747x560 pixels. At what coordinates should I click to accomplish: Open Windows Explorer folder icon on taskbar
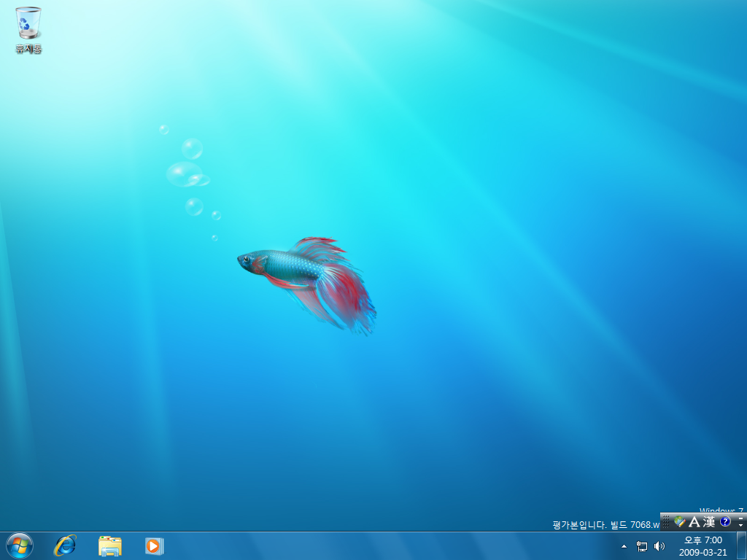pos(110,545)
